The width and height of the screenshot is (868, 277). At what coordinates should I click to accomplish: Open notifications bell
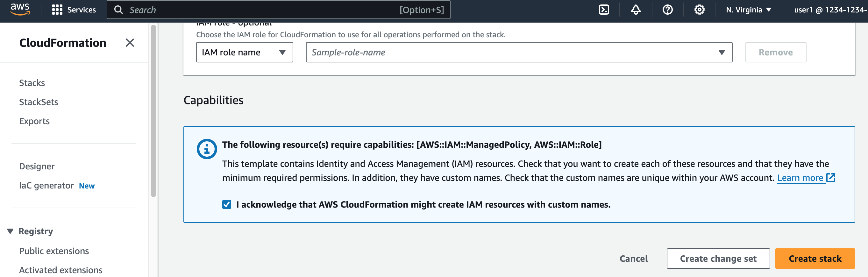pyautogui.click(x=636, y=10)
